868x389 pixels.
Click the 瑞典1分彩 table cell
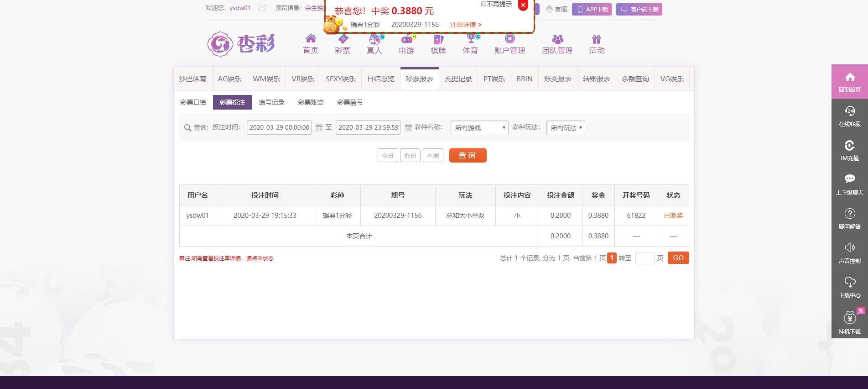[x=337, y=216]
